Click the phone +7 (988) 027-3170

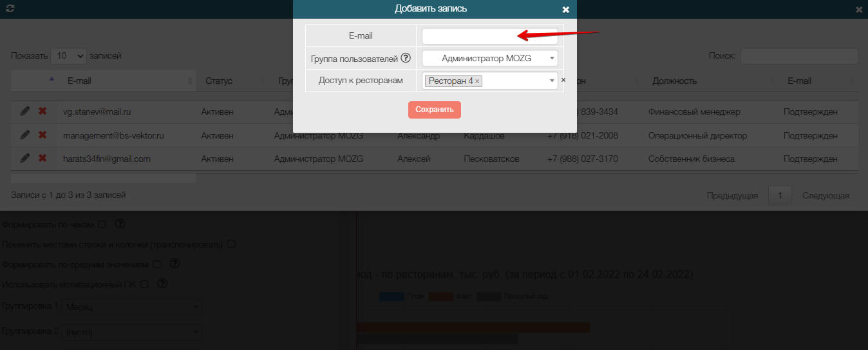point(582,159)
